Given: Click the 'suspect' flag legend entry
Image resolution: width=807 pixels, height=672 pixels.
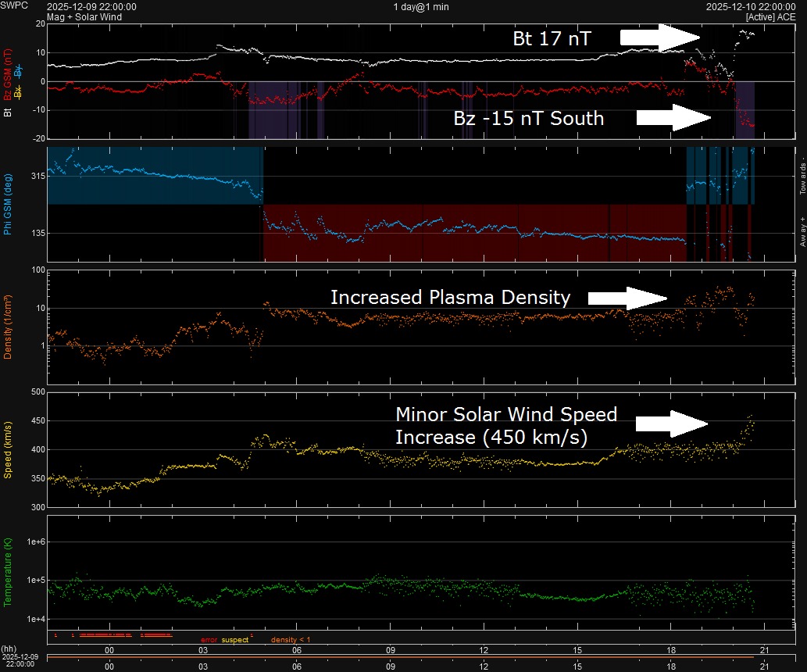Looking at the screenshot, I should (235, 639).
